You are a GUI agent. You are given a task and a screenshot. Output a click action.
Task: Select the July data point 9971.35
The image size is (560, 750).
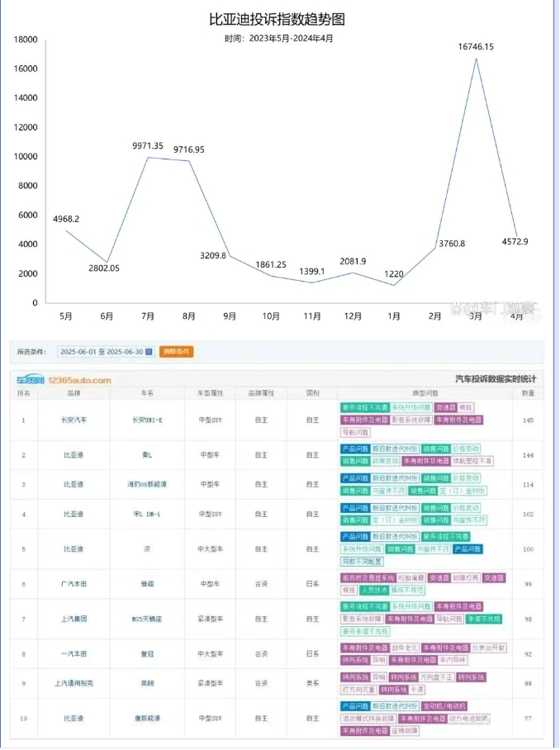point(148,157)
